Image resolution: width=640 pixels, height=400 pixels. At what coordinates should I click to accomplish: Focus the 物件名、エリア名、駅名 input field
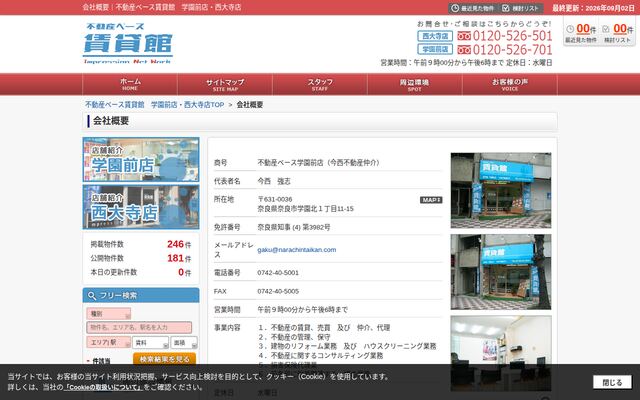tap(139, 327)
